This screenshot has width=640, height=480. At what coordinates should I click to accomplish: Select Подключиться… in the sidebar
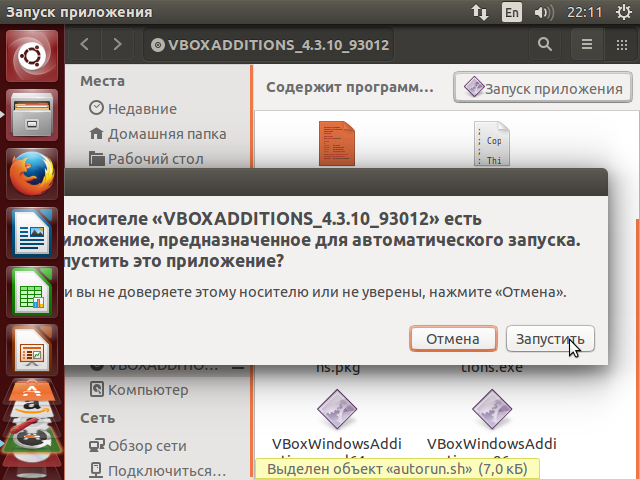(x=157, y=471)
